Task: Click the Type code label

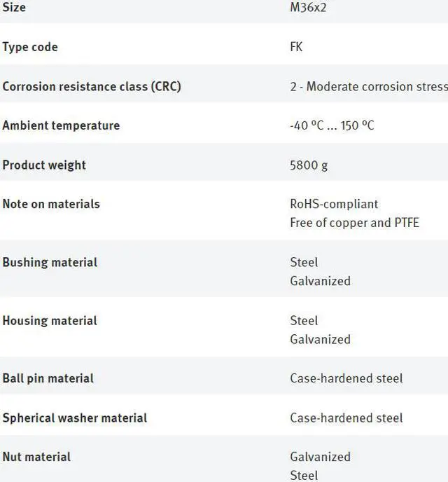Action: tap(30, 47)
